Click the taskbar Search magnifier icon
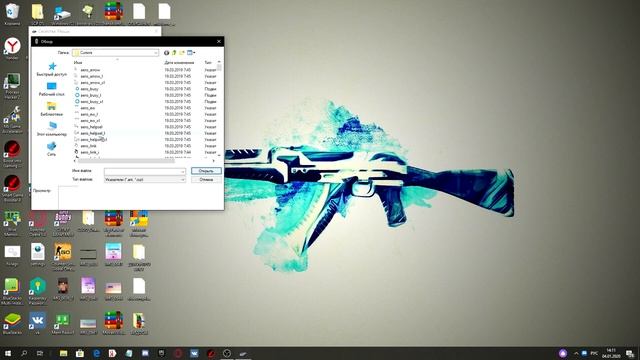Screen dimensions: 640x360 click(x=24, y=353)
